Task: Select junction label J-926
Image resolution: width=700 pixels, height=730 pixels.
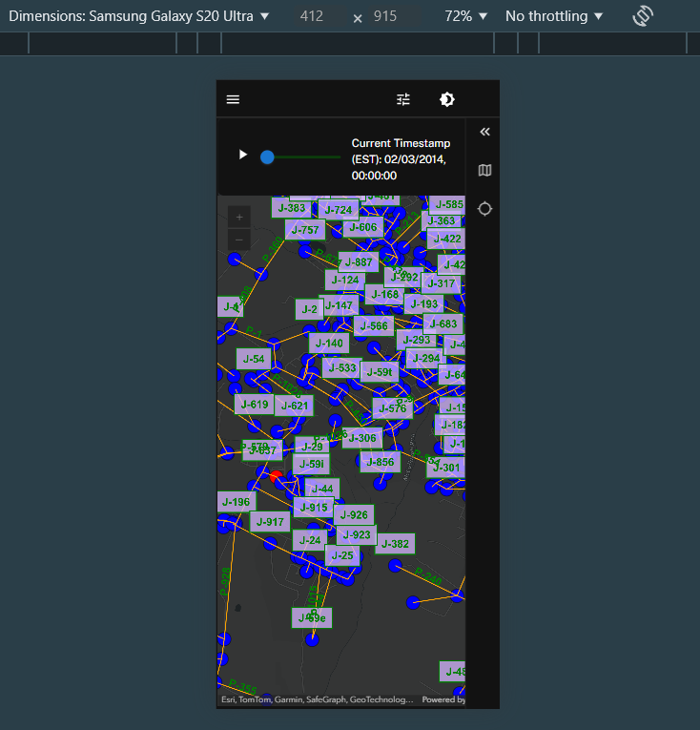Action: 354,515
